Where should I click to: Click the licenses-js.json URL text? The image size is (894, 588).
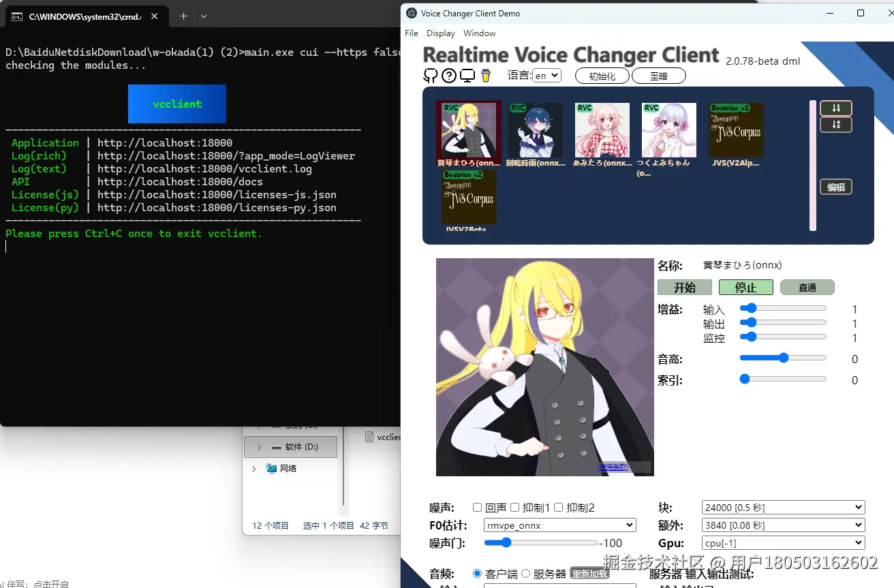(217, 194)
